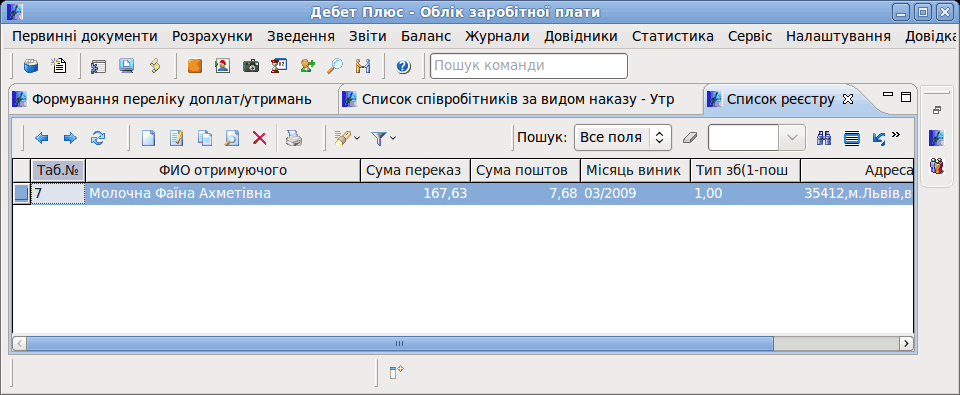
Task: Click the Тип зб(1-пош column header
Action: 746,170
